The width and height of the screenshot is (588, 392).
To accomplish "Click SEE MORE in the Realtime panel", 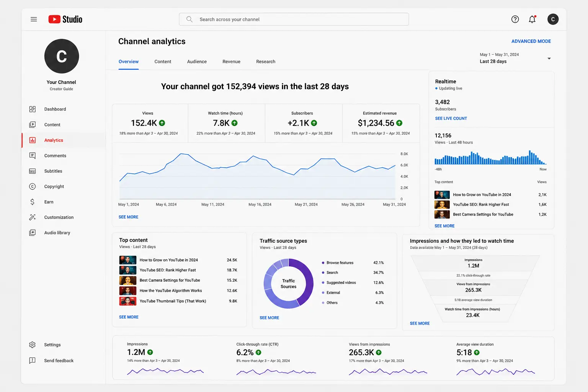I will pyautogui.click(x=444, y=226).
